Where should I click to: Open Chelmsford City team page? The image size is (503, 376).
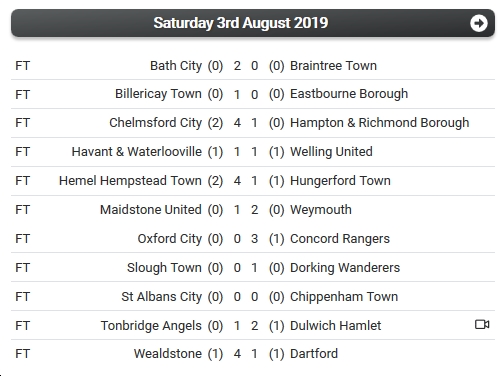tap(156, 123)
